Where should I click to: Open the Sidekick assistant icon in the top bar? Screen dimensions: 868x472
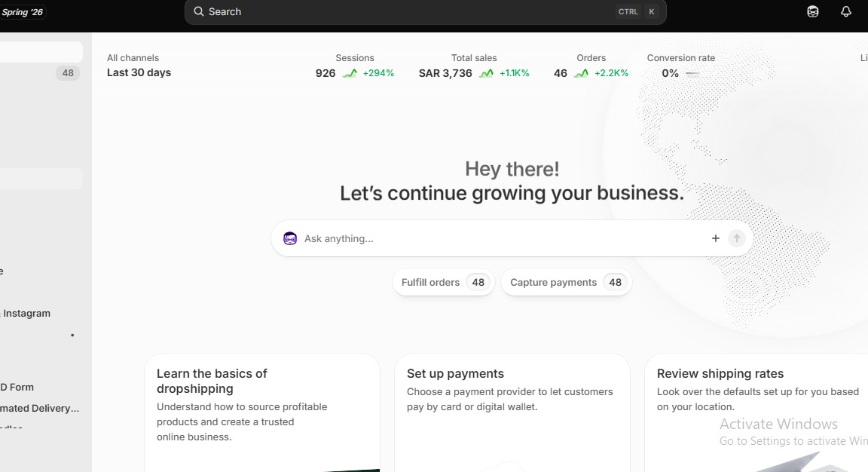click(x=813, y=11)
